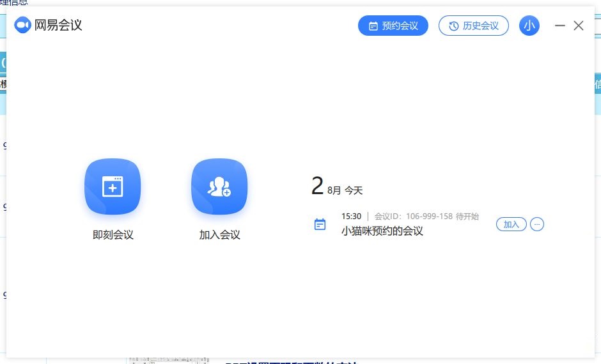The image size is (601, 364).
Task: Close the 网易会议 window
Action: pos(579,26)
